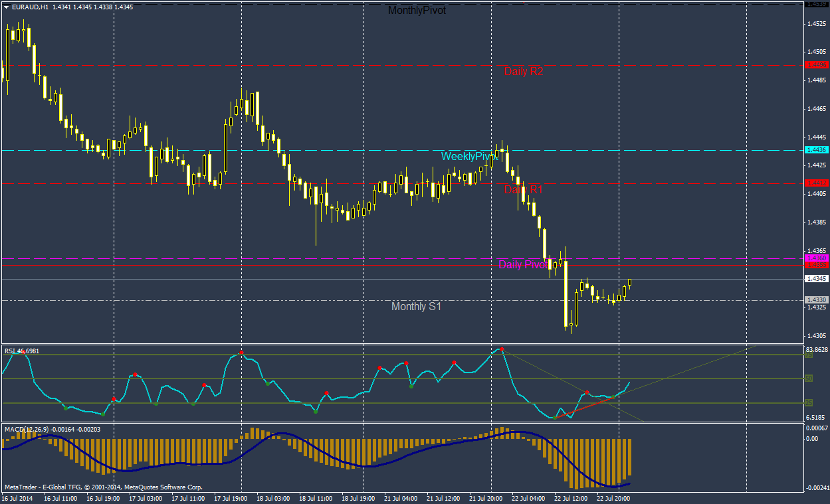830x504 pixels.
Task: Click the gray Monthly S1 text label
Action: (x=416, y=307)
